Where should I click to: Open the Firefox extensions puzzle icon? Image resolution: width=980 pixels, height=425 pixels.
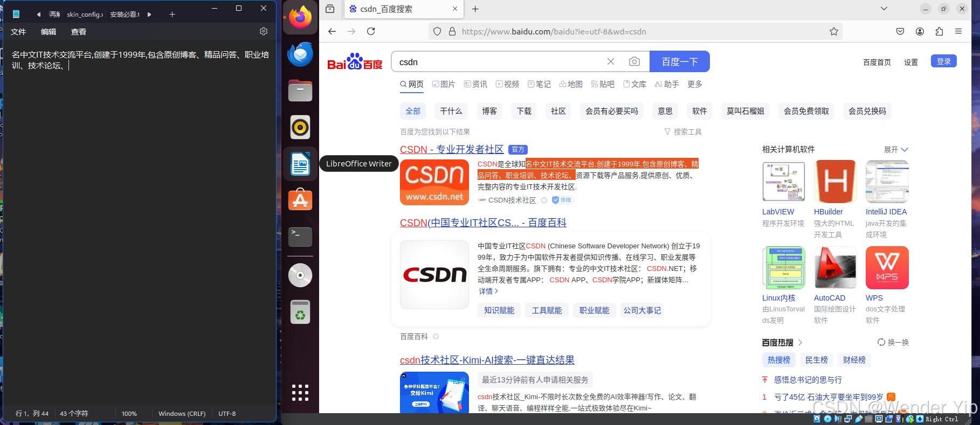[x=939, y=31]
